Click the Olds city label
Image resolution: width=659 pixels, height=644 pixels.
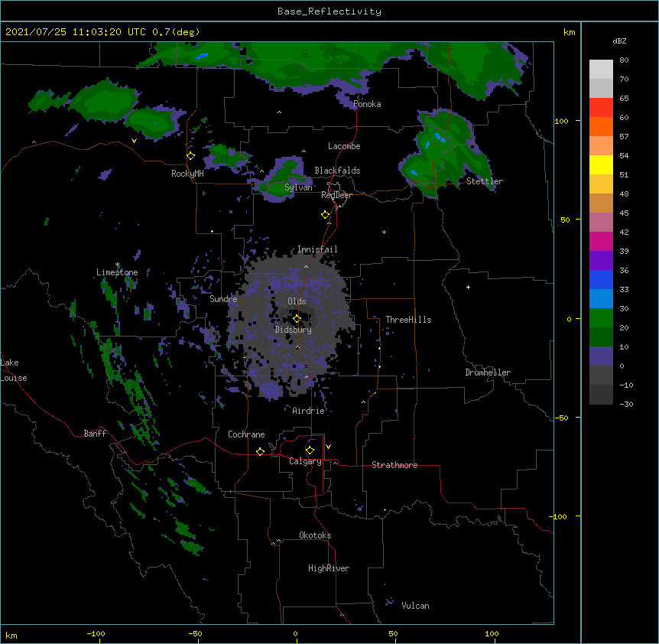click(297, 301)
